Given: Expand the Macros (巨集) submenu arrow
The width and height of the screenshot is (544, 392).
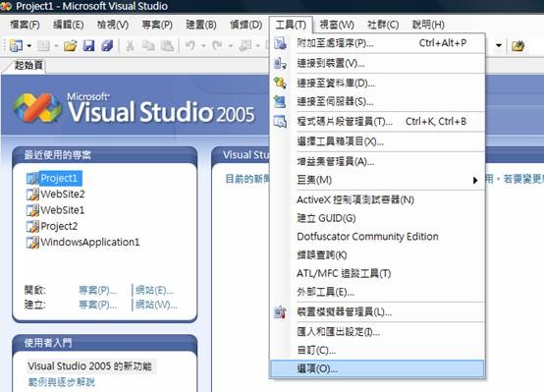Looking at the screenshot, I should click(475, 180).
